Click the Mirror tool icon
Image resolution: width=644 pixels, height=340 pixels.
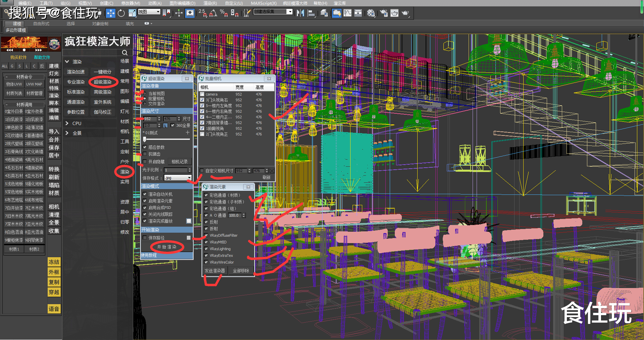300,13
